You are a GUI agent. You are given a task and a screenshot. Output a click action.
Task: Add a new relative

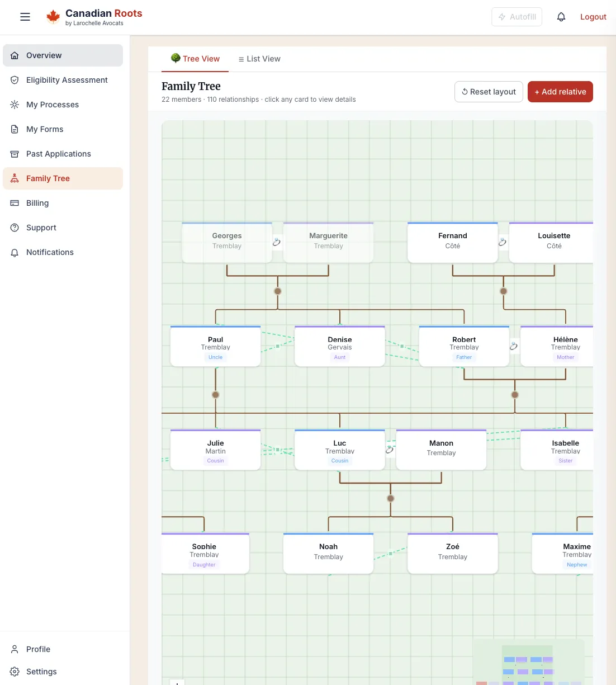point(560,92)
